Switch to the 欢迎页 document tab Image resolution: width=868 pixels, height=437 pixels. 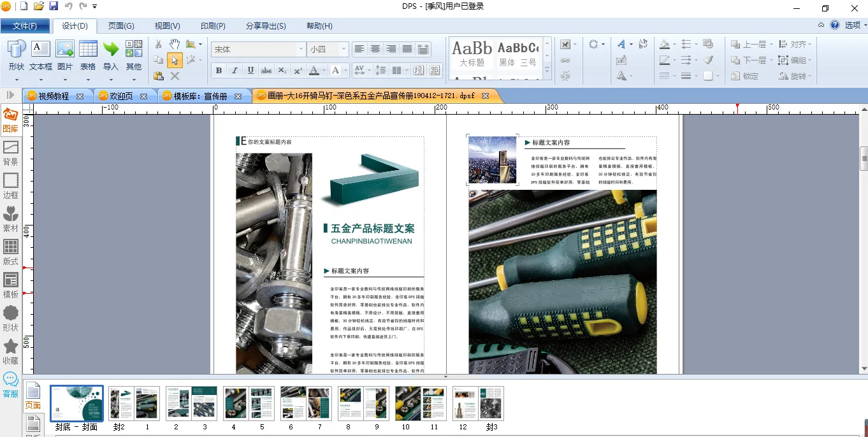pos(121,96)
